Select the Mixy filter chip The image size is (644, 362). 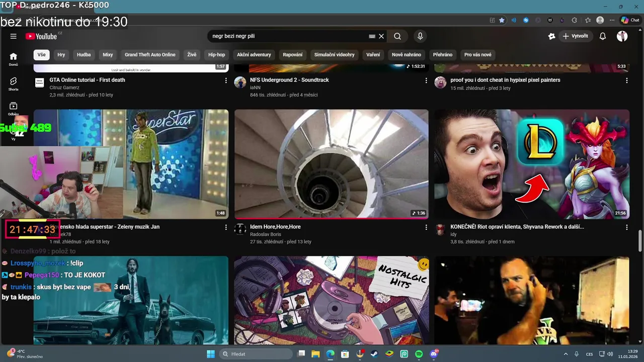108,55
